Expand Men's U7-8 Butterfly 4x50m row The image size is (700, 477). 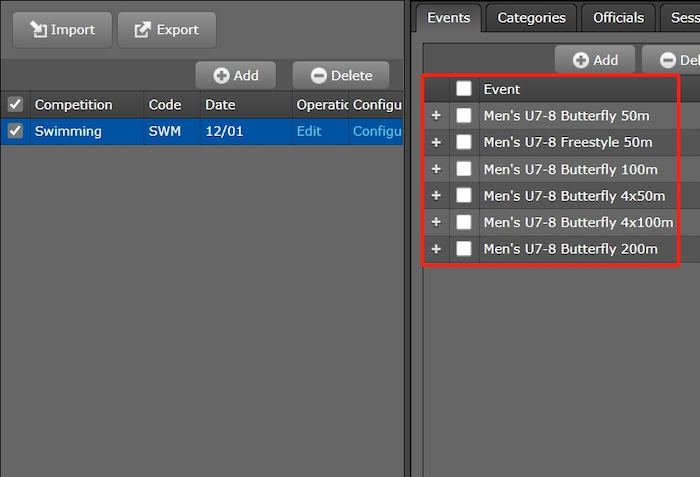(x=436, y=195)
